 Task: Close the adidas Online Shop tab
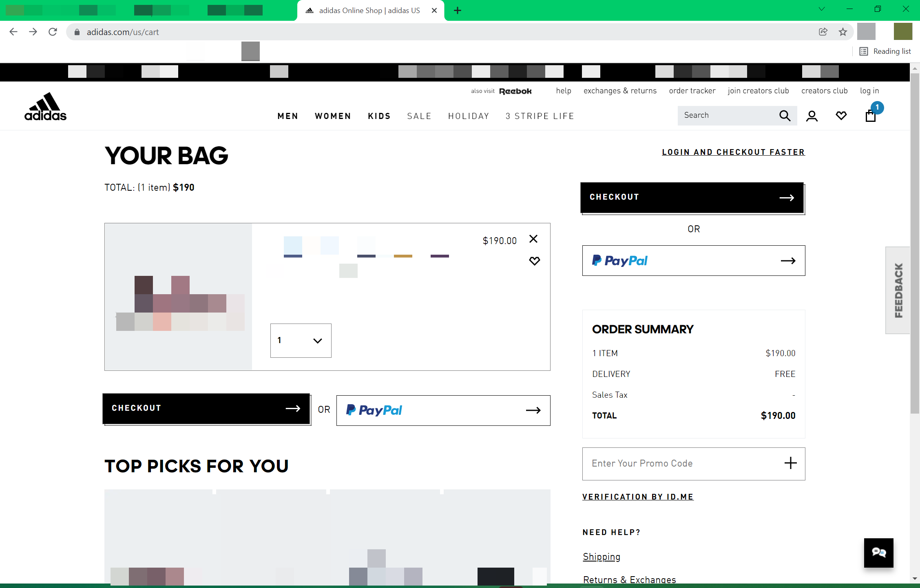(x=434, y=11)
